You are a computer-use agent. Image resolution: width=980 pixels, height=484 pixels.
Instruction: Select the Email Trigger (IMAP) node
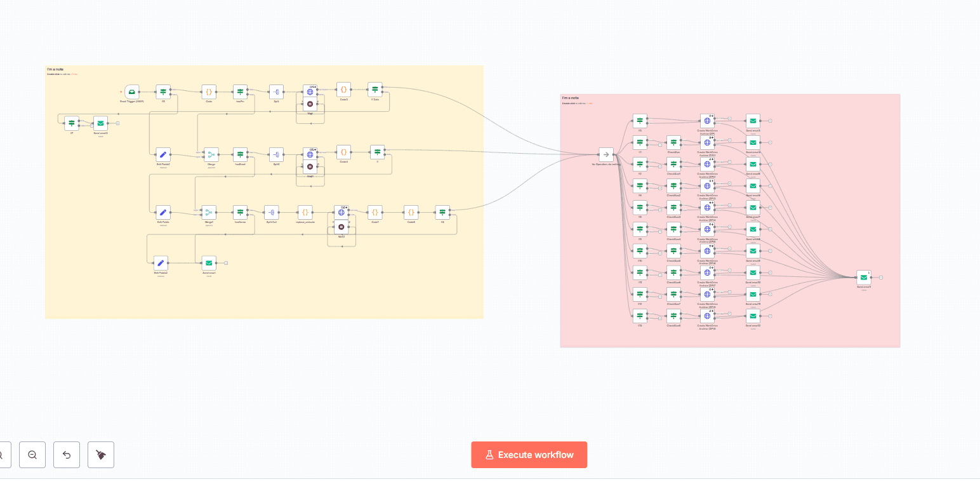pos(132,92)
